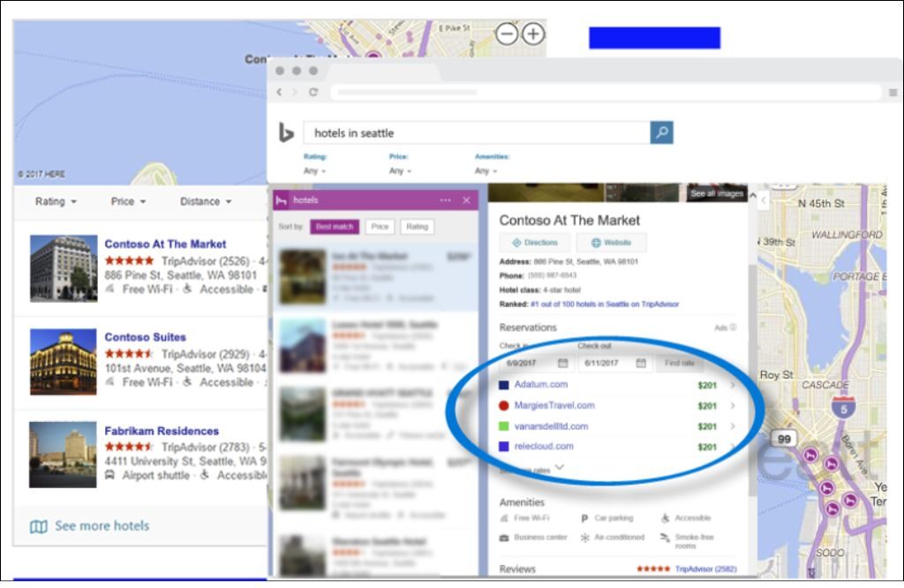Image resolution: width=904 pixels, height=588 pixels.
Task: Open the hotel Website button
Action: (x=611, y=243)
